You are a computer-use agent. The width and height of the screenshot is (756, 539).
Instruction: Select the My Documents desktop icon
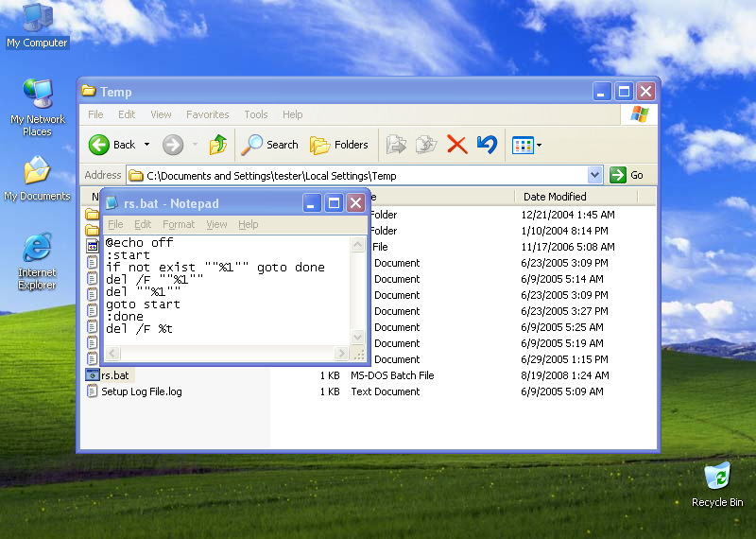pyautogui.click(x=37, y=179)
